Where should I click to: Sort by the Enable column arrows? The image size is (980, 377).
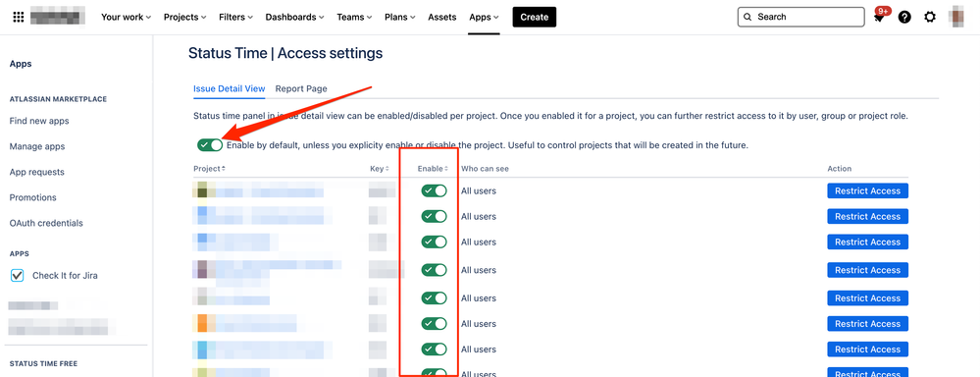click(446, 169)
